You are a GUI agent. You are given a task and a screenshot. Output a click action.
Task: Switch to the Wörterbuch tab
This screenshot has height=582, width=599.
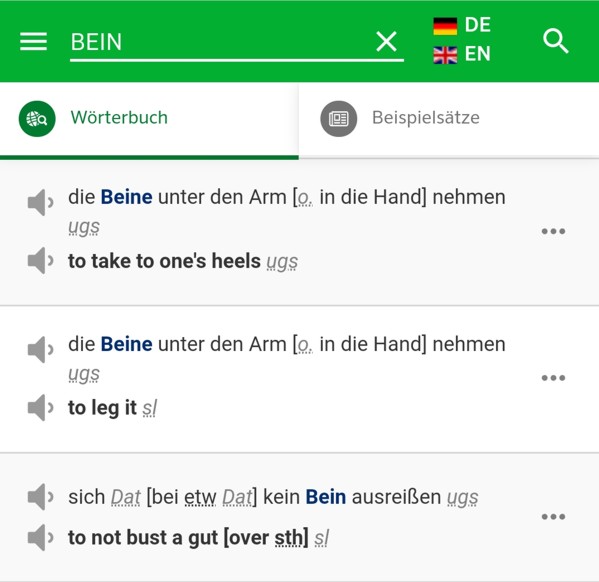(x=149, y=119)
